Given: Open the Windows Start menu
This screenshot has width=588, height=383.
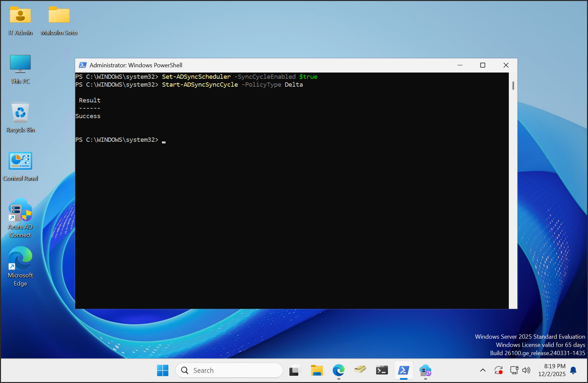Looking at the screenshot, I should [163, 371].
